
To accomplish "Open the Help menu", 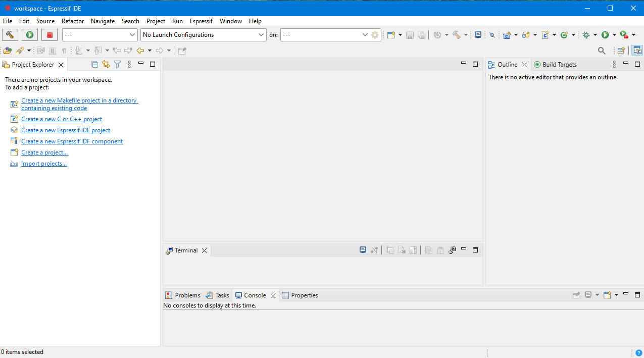I will click(256, 21).
